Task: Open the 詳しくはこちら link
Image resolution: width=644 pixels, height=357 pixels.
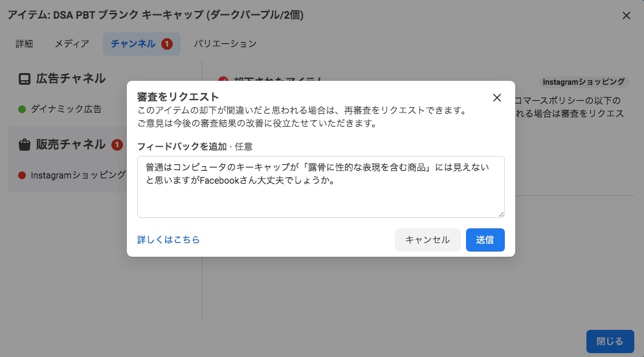Action: pyautogui.click(x=168, y=240)
